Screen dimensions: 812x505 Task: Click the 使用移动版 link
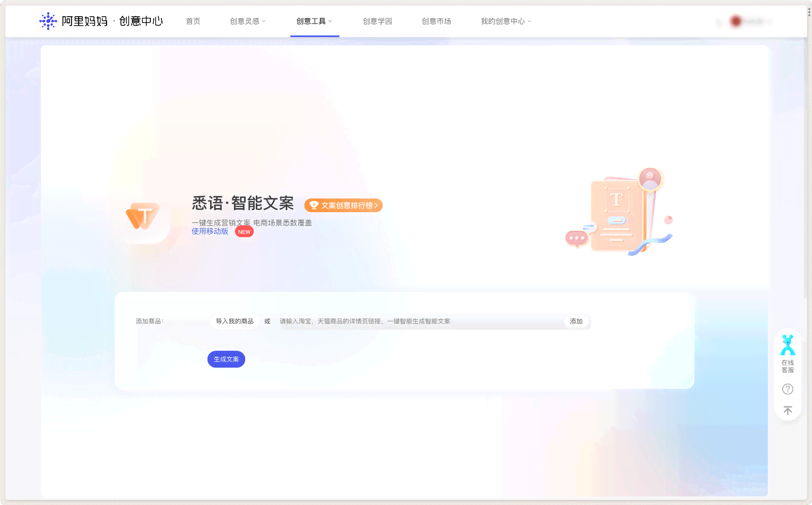pos(210,231)
